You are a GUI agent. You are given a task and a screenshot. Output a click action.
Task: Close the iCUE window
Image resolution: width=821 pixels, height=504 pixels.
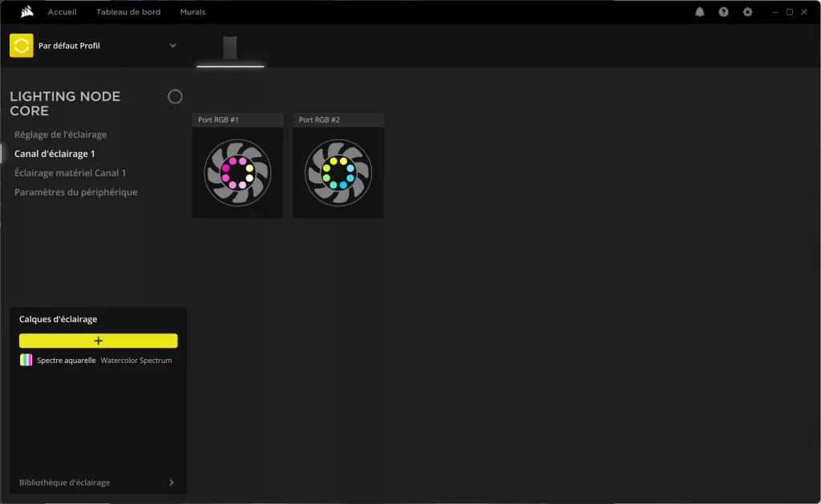tap(804, 12)
